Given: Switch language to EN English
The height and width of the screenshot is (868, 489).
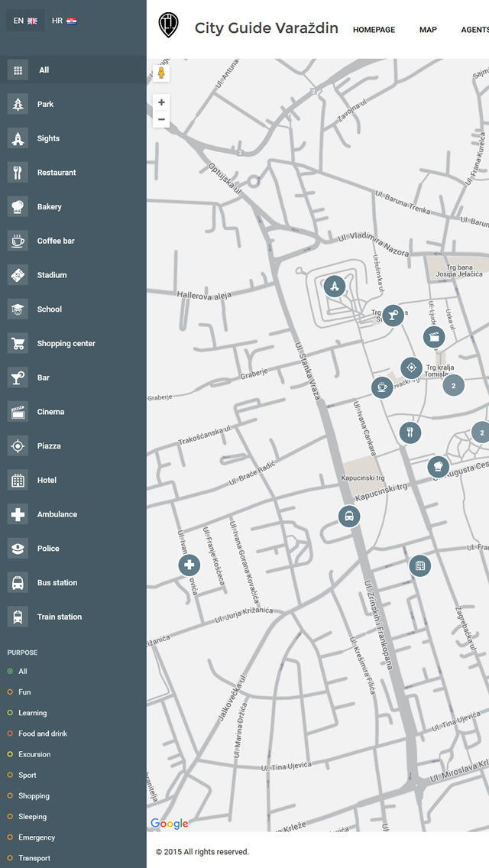Looking at the screenshot, I should [x=25, y=21].
